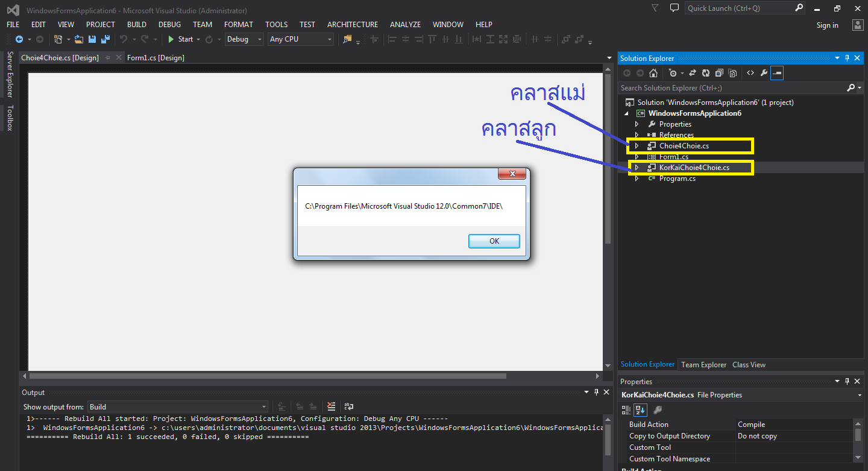Click Sync with Active Document icon
The image size is (868, 471).
[693, 73]
